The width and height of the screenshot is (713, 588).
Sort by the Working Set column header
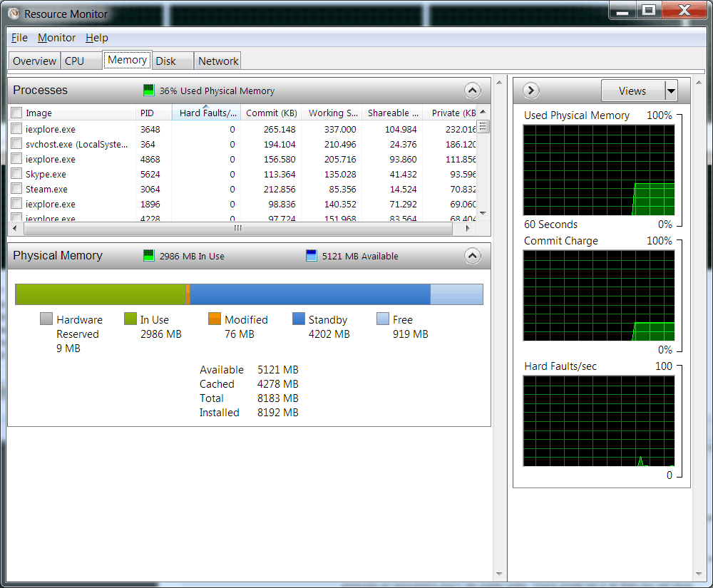coord(333,113)
